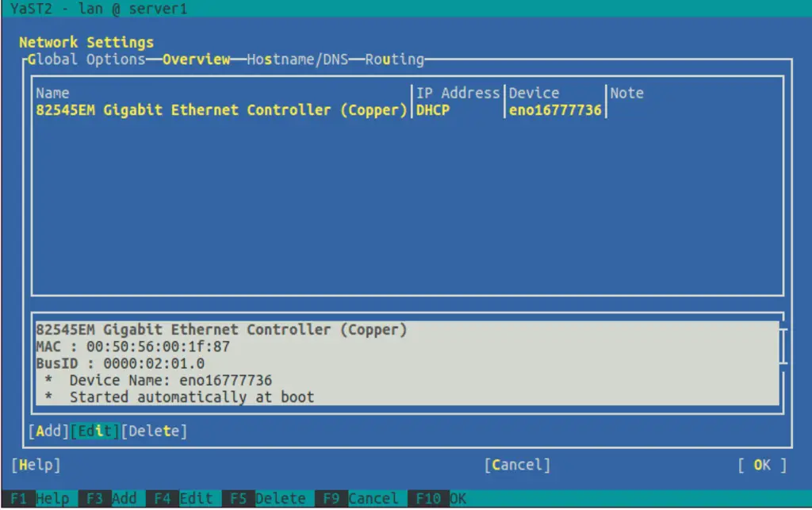The height and width of the screenshot is (510, 812).
Task: Click the 'YaST2 - lan @ server1' title
Action: [x=99, y=9]
